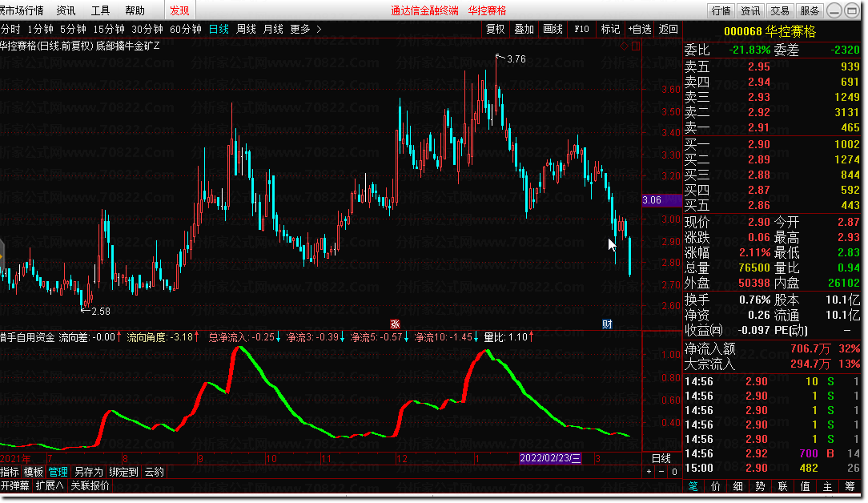This screenshot has height=503, width=868.
Task: Select the 60分钟 period
Action: pyautogui.click(x=186, y=29)
